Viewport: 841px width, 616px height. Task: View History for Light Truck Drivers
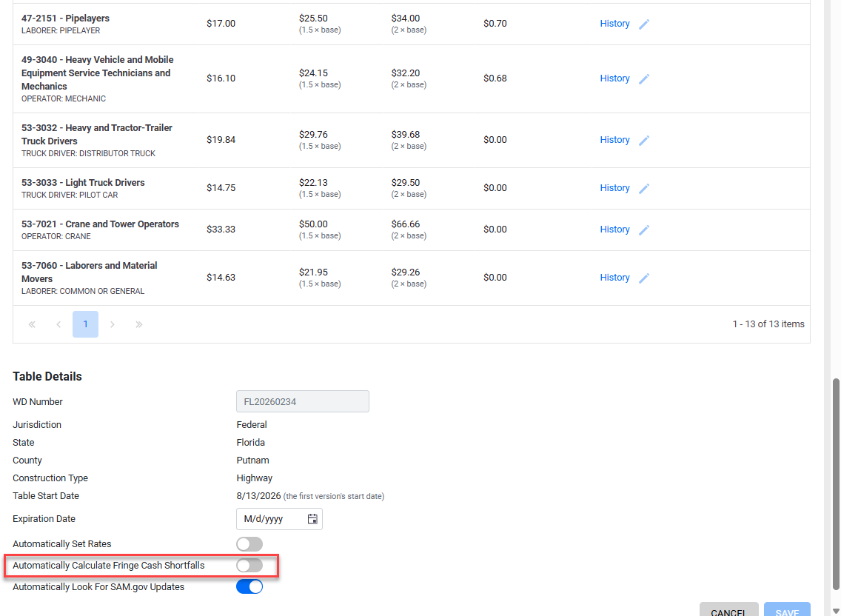pyautogui.click(x=614, y=188)
